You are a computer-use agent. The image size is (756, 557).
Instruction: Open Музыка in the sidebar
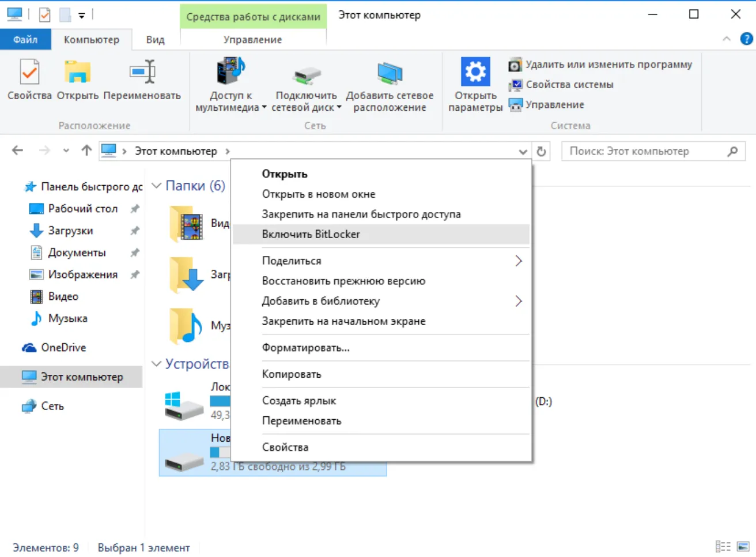coord(67,318)
